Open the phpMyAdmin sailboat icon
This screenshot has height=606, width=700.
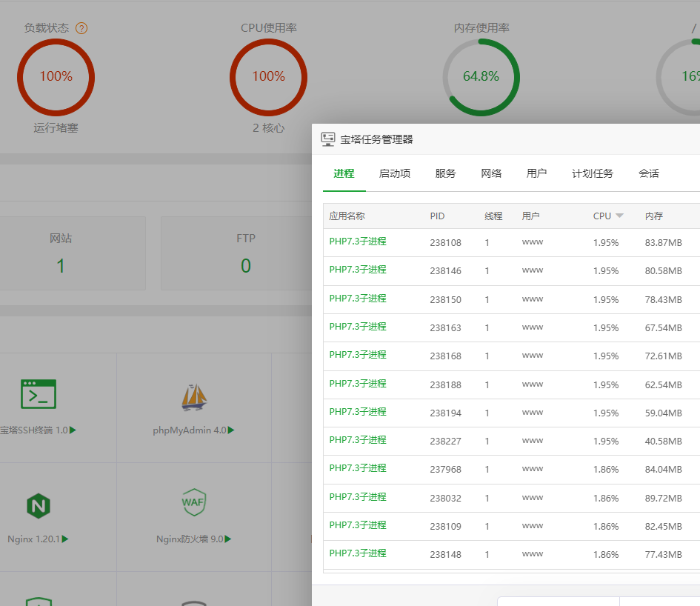[194, 397]
